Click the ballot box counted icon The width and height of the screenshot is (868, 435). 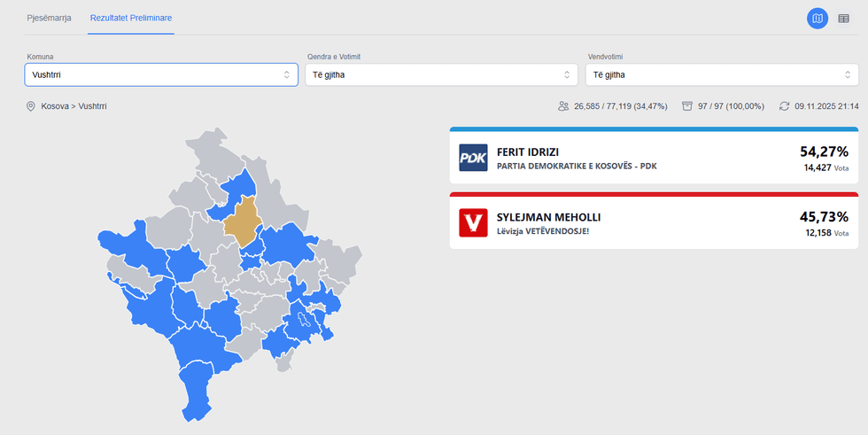tap(686, 106)
